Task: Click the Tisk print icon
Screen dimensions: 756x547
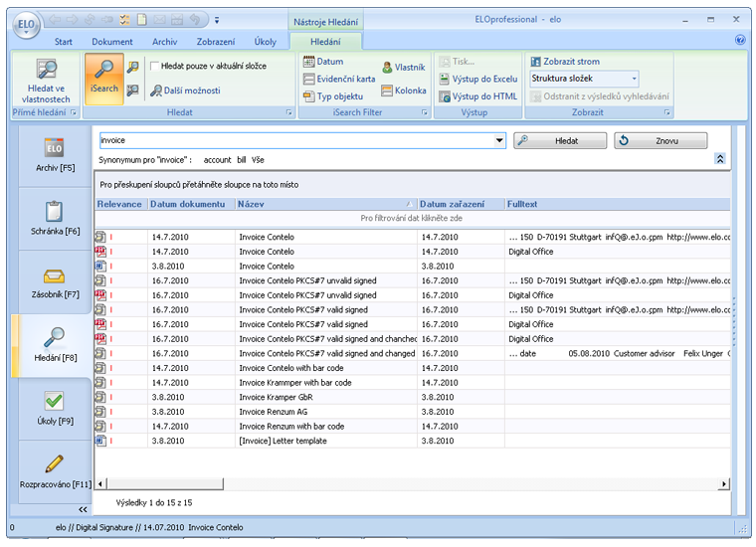Action: pos(445,62)
